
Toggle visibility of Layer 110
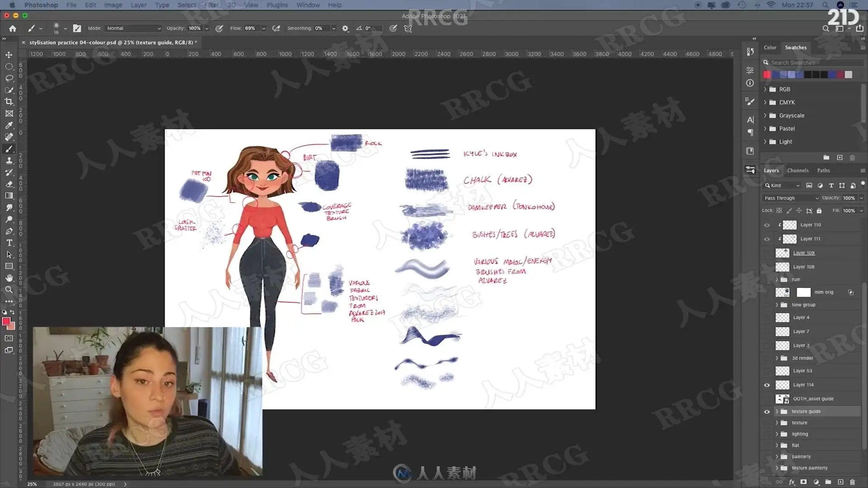(767, 225)
